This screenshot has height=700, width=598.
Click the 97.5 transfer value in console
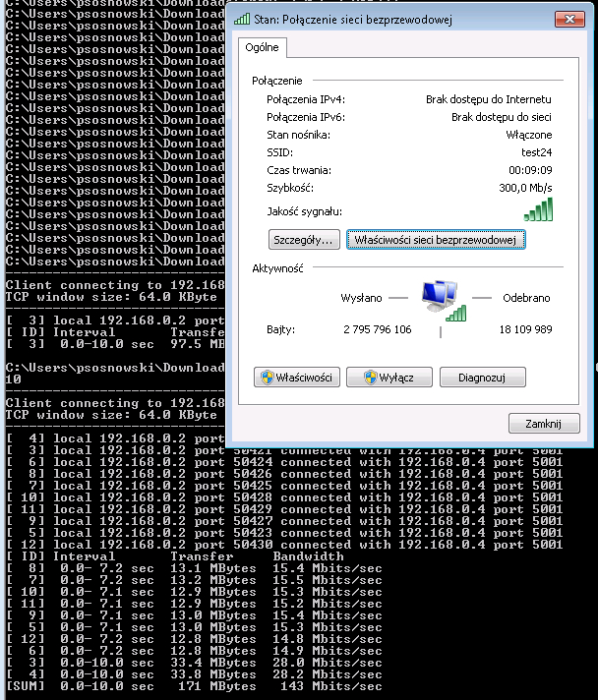coord(186,344)
